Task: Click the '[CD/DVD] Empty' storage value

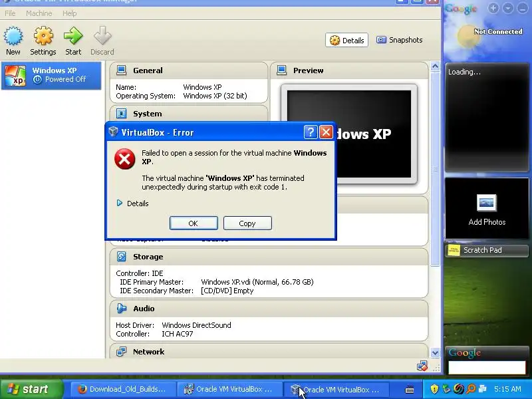Action: [x=227, y=291]
